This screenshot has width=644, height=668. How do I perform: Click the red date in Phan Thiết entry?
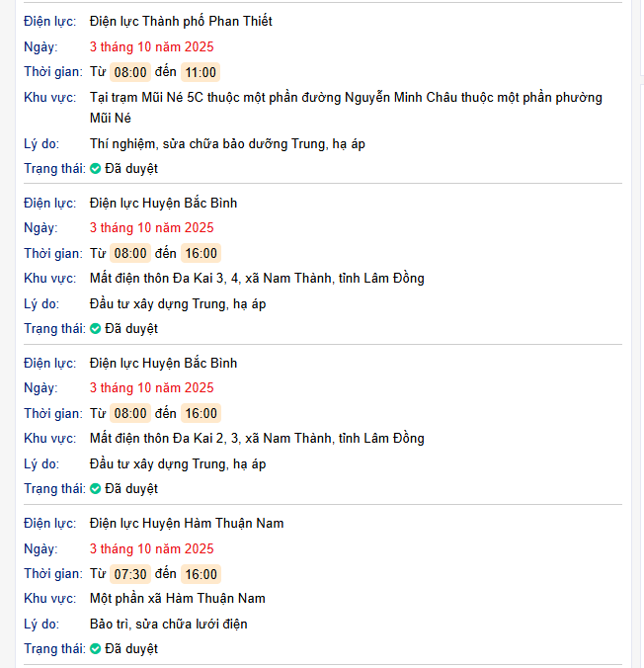click(x=151, y=46)
